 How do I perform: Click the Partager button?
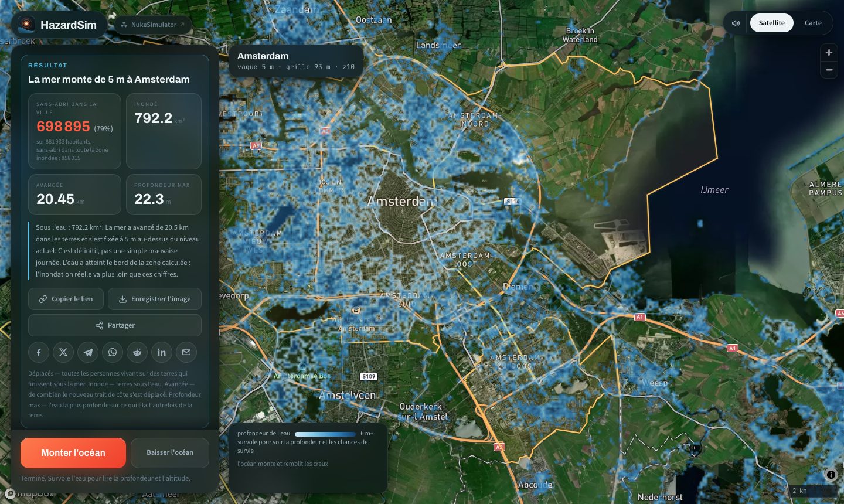click(x=115, y=325)
